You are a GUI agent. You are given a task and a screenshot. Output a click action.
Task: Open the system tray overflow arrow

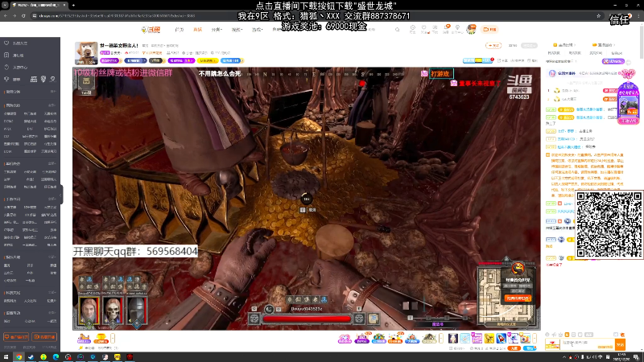tap(564, 357)
